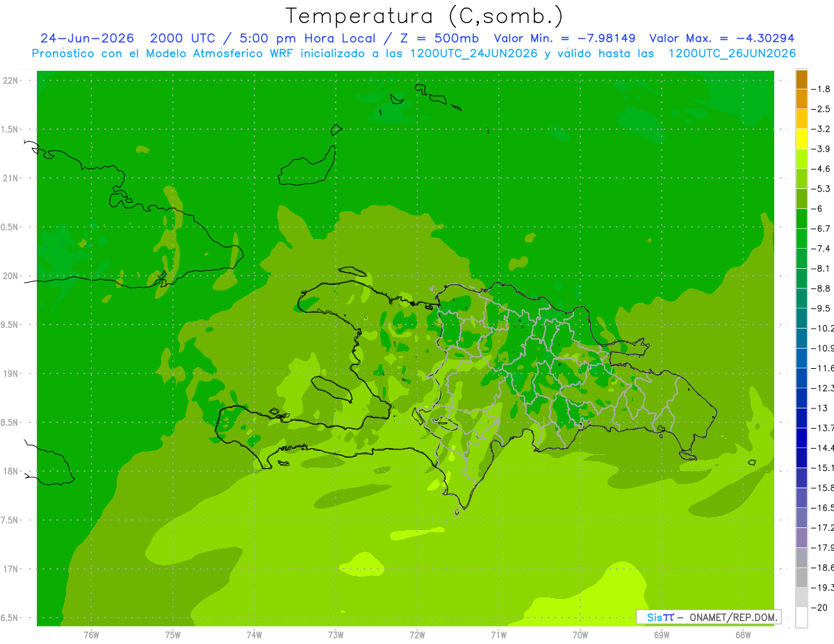This screenshot has width=834, height=644.
Task: Click the '75W' longitude label
Action: click(173, 634)
